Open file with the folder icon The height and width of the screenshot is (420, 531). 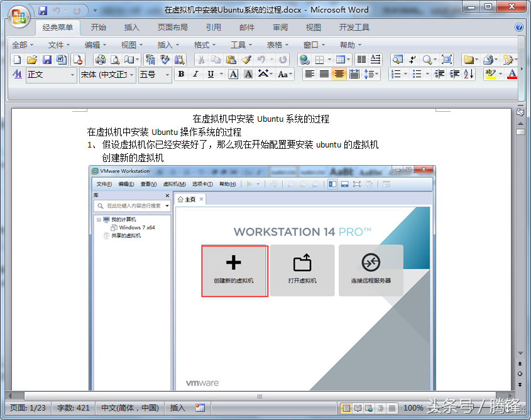pos(32,60)
